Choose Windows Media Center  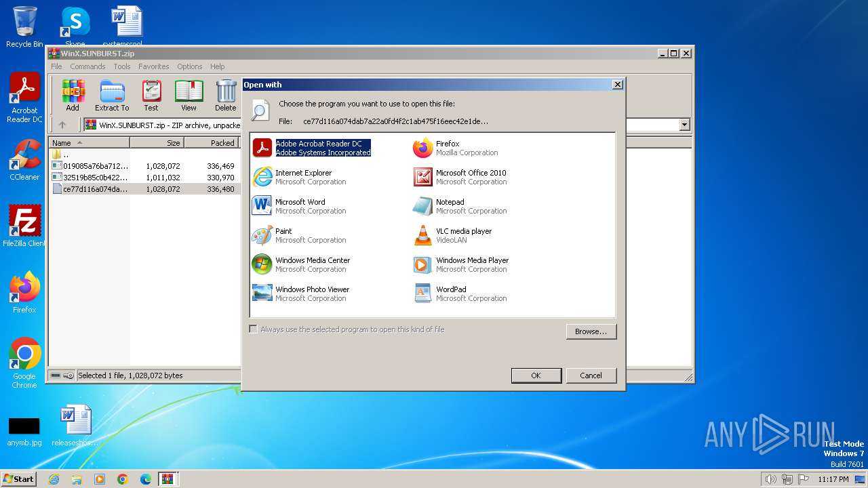click(x=301, y=264)
